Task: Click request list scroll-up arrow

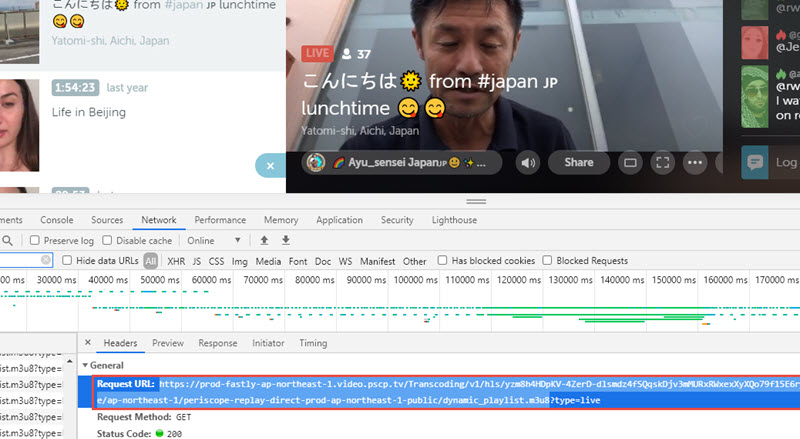Action: tap(70, 361)
